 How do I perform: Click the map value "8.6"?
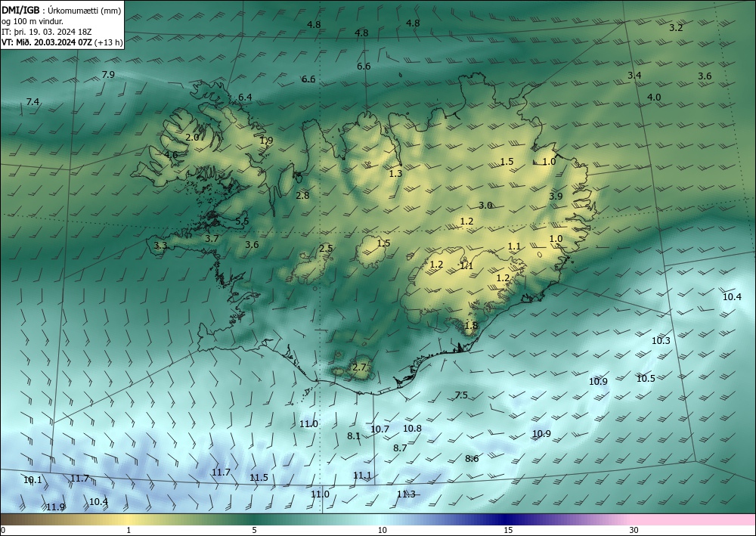click(472, 458)
